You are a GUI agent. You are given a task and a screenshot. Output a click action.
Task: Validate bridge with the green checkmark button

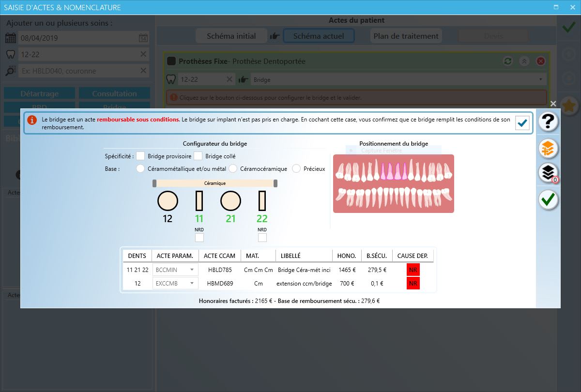click(x=549, y=199)
